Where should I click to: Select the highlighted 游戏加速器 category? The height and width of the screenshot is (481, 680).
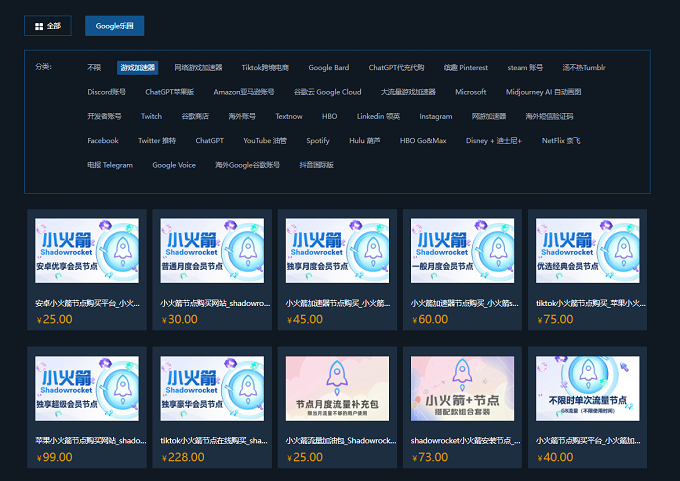[137, 68]
